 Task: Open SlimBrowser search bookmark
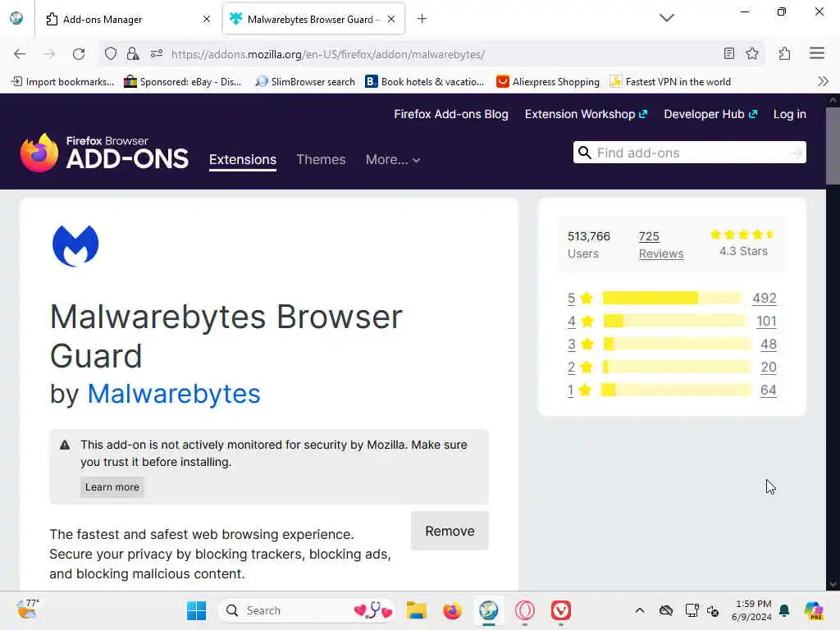(305, 81)
